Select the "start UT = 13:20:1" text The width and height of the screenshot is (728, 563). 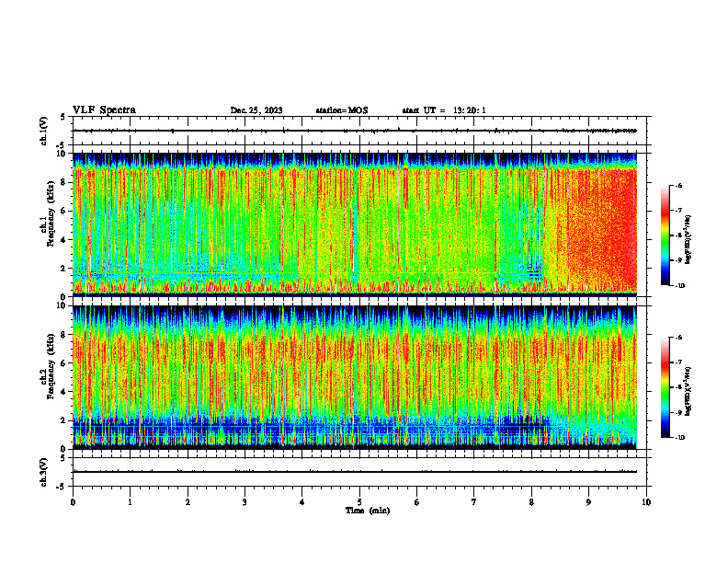tap(444, 110)
